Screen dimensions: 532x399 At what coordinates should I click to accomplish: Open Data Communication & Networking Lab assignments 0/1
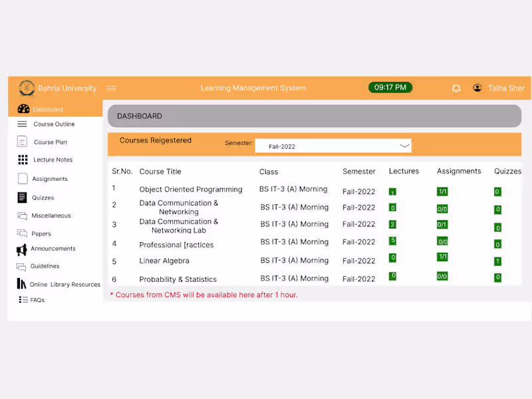tap(442, 225)
